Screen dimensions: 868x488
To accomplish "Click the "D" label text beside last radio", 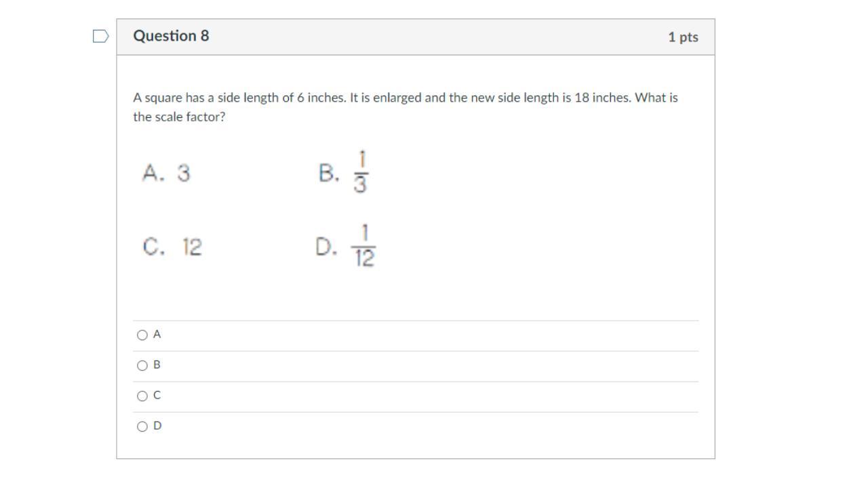I will [157, 426].
